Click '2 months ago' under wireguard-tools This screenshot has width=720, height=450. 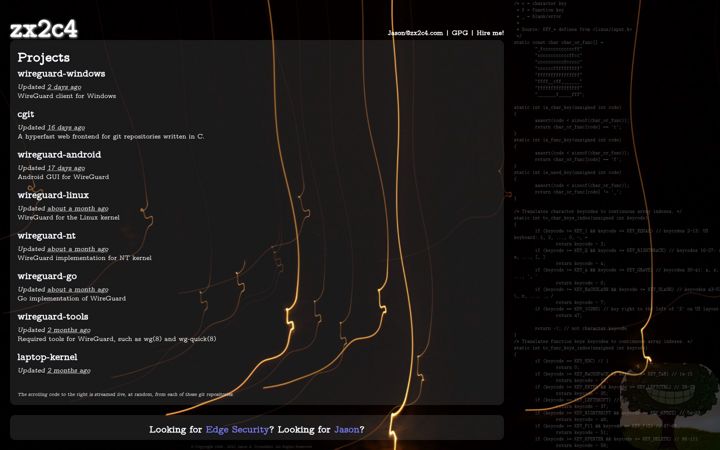coord(69,330)
